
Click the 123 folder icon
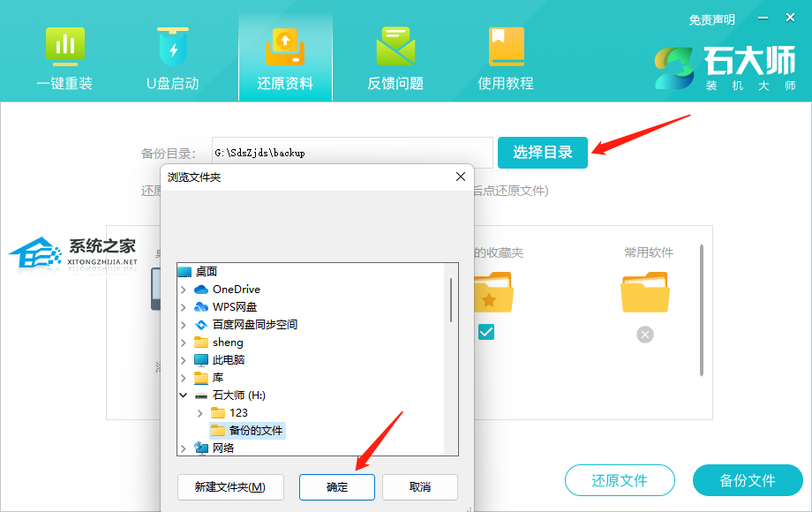point(218,412)
